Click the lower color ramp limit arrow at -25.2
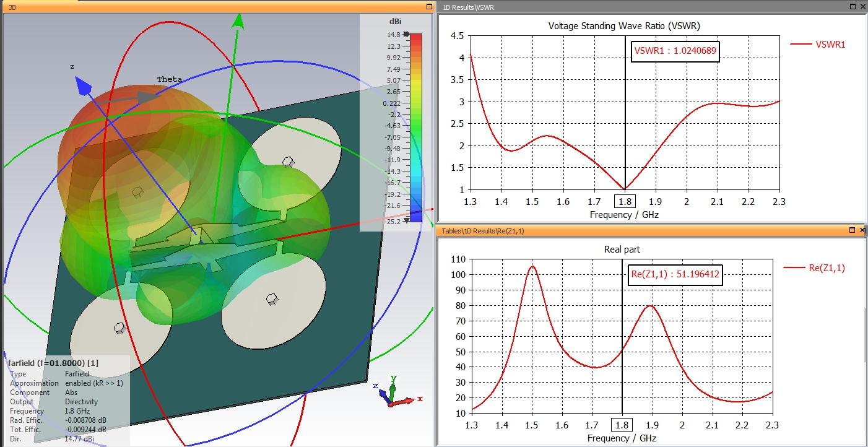868x447 pixels. point(406,220)
